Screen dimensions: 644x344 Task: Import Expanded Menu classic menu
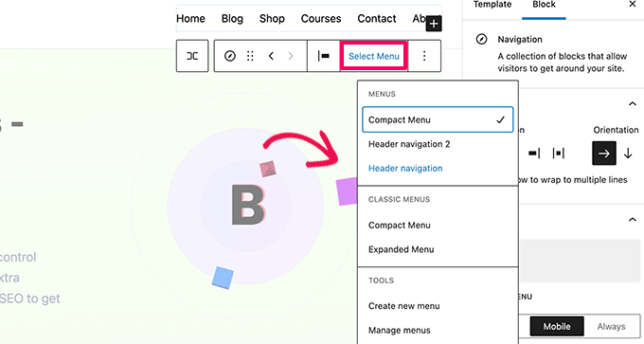tap(401, 249)
